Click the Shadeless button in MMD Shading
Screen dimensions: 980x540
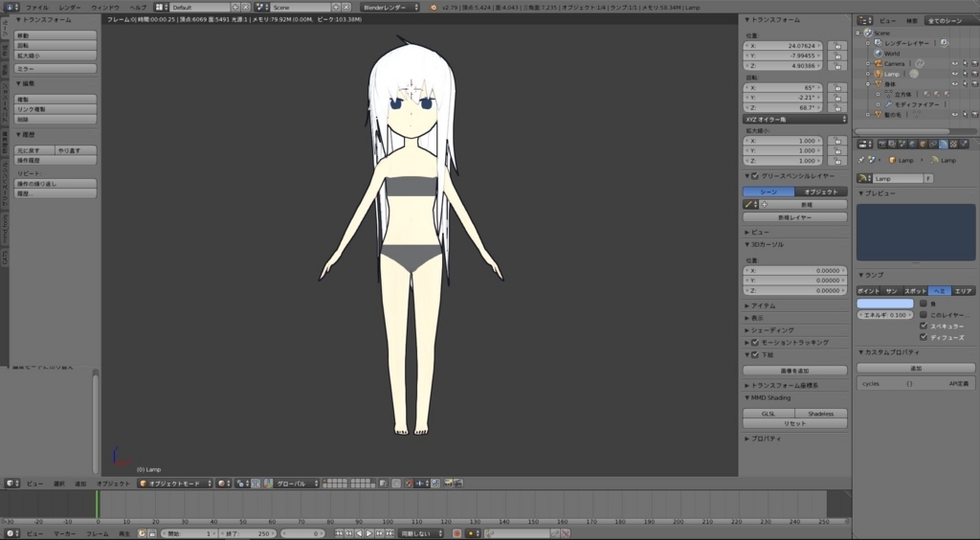coord(820,414)
